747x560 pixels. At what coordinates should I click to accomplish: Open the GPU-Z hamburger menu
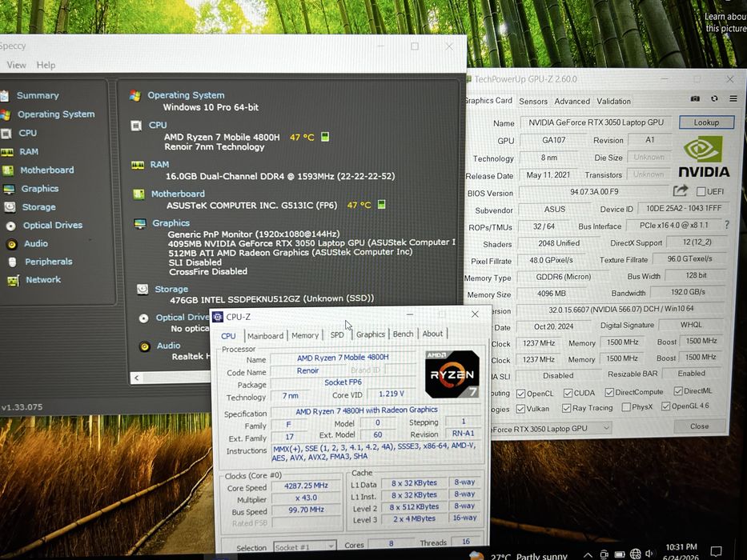tap(733, 98)
